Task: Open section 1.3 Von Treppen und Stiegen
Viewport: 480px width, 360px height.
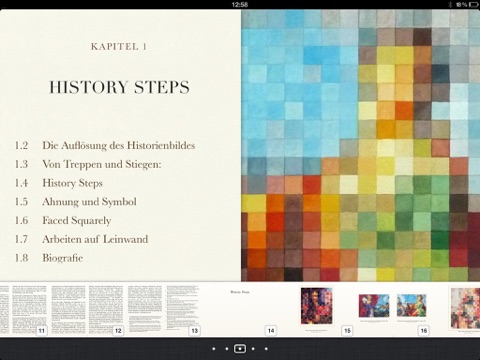Action: (88, 164)
